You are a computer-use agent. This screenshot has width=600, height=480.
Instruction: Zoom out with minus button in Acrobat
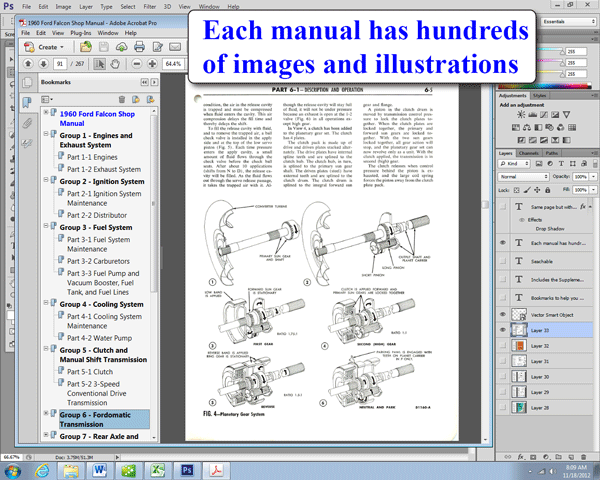point(137,64)
